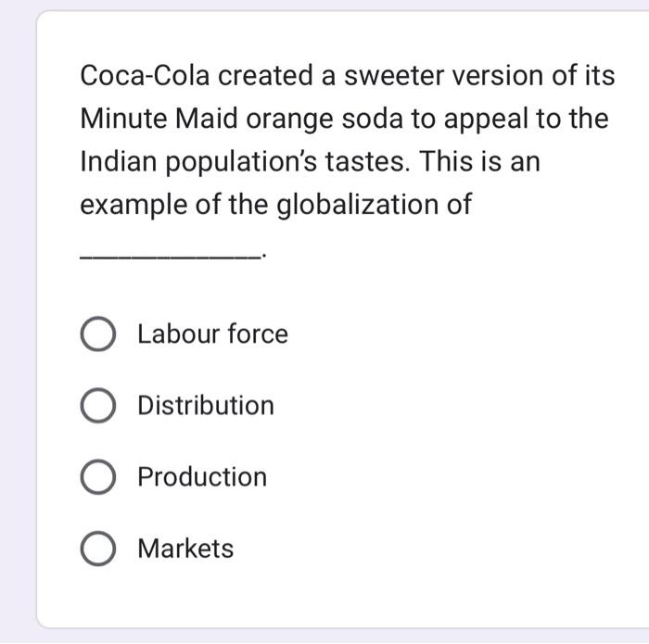Click the Markets answer label text

[185, 549]
